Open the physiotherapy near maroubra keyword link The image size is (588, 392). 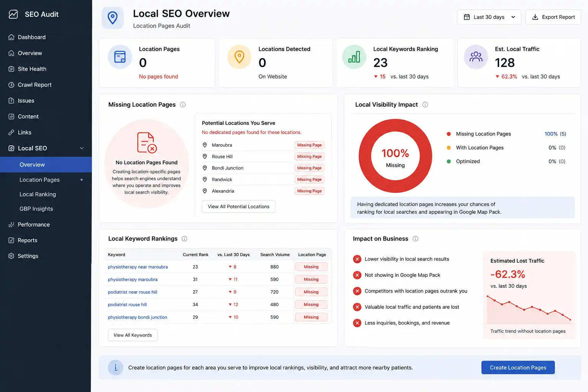[138, 267]
